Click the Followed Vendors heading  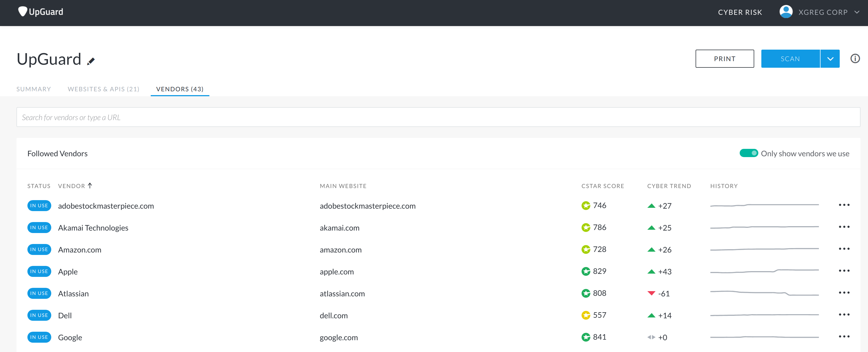coord(57,154)
